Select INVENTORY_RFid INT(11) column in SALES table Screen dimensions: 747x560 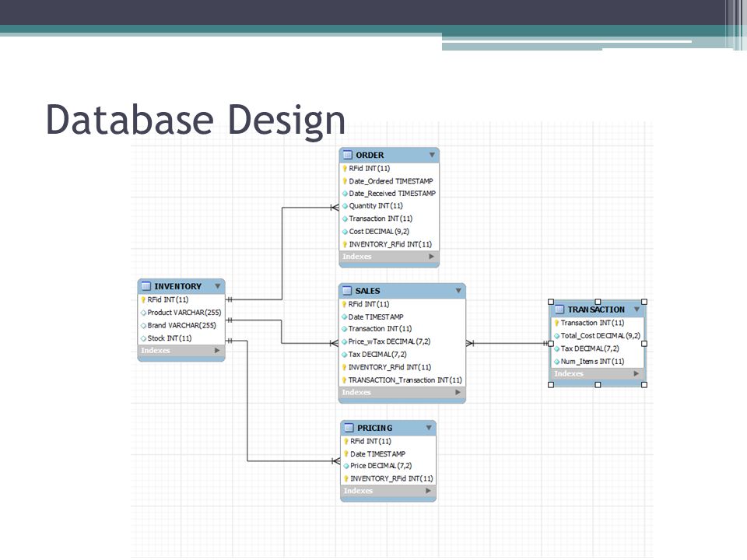[x=390, y=367]
